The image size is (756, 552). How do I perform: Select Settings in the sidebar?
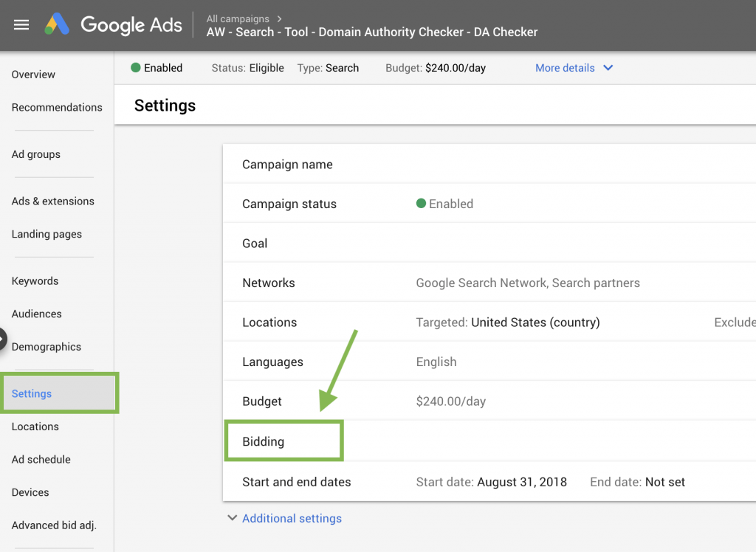tap(59, 393)
